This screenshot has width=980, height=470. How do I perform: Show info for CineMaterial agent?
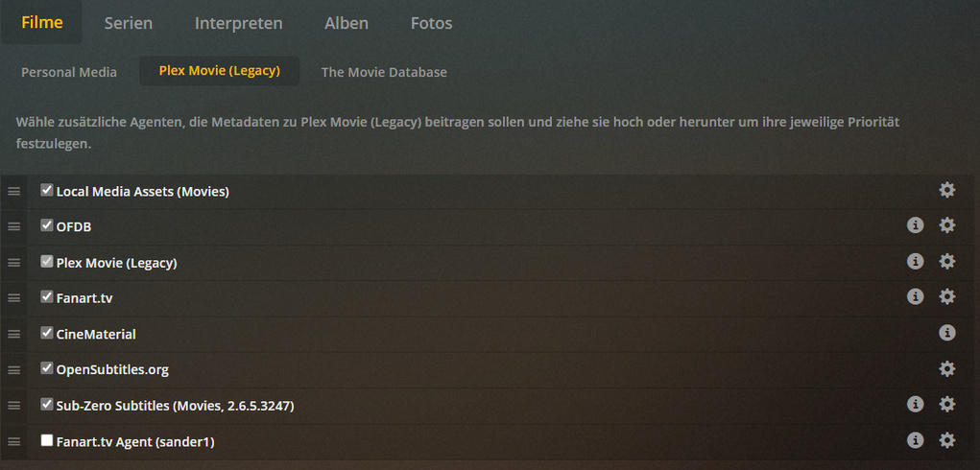pyautogui.click(x=946, y=333)
